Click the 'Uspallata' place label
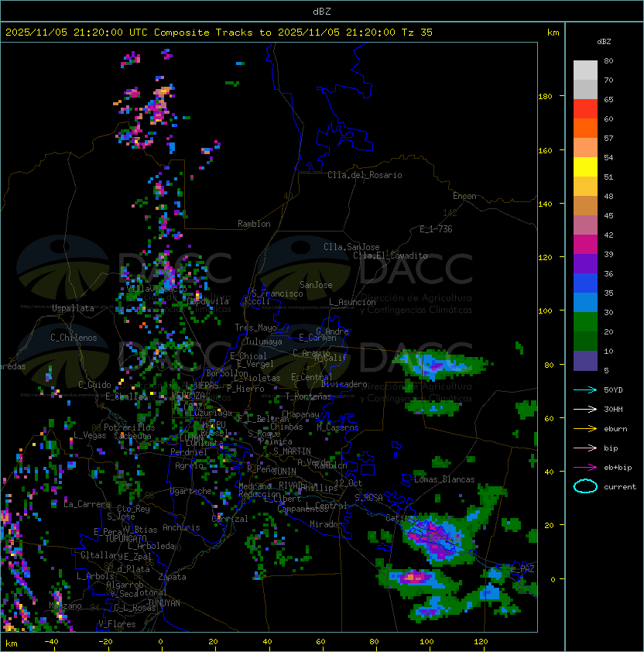The height and width of the screenshot is (652, 644). click(73, 308)
